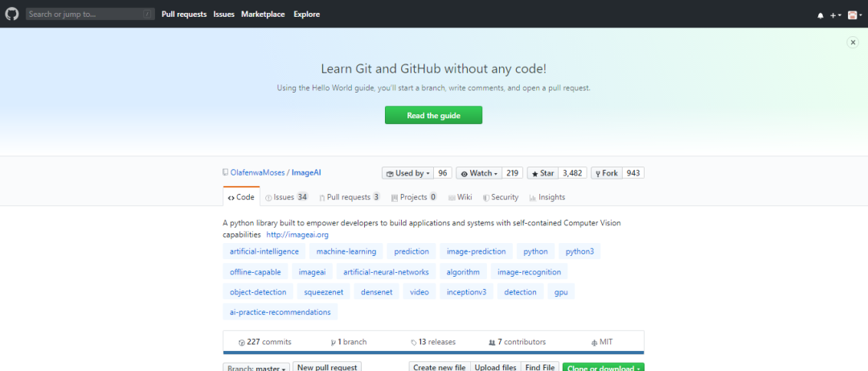Dismiss the Learn Git banner with X
The height and width of the screenshot is (371, 868).
pyautogui.click(x=853, y=43)
